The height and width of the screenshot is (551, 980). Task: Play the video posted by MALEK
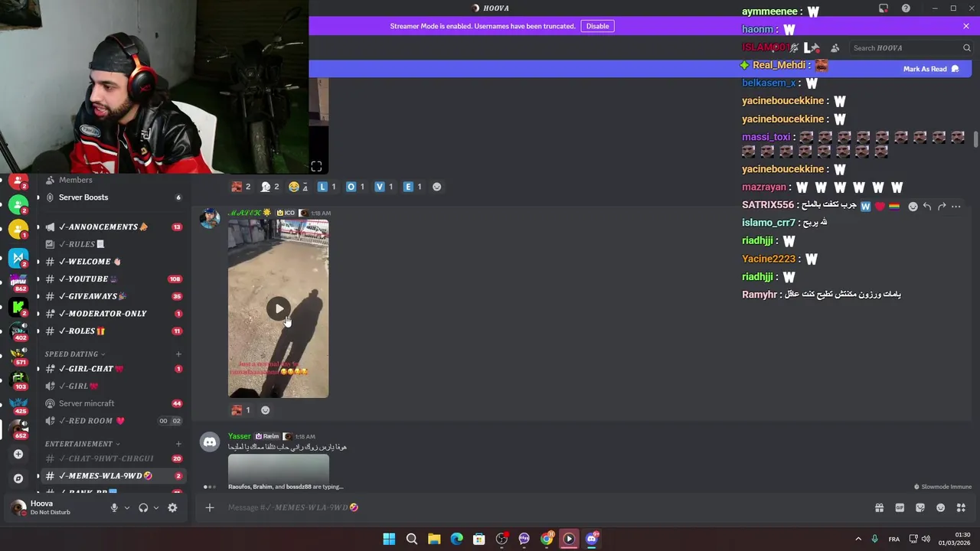click(x=279, y=308)
